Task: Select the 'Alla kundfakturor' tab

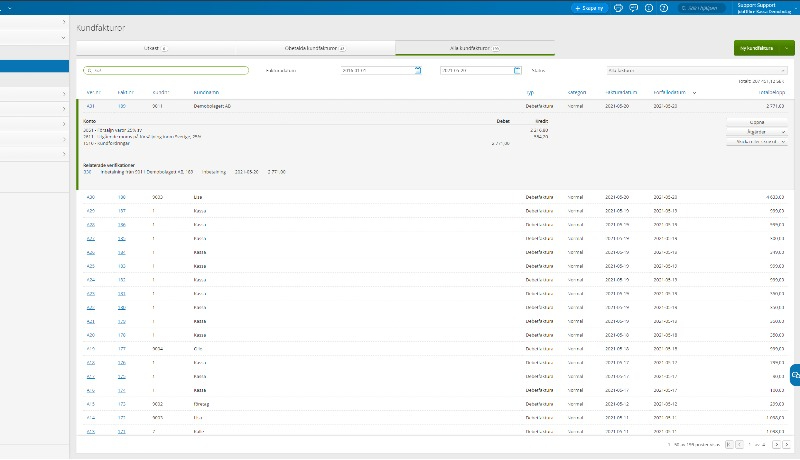Action: (x=474, y=48)
